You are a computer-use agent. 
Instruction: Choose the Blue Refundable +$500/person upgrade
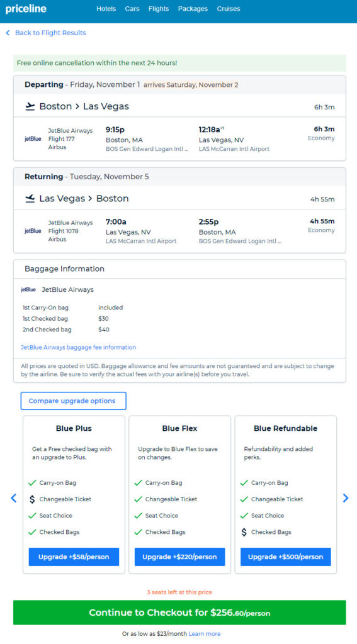tap(285, 557)
